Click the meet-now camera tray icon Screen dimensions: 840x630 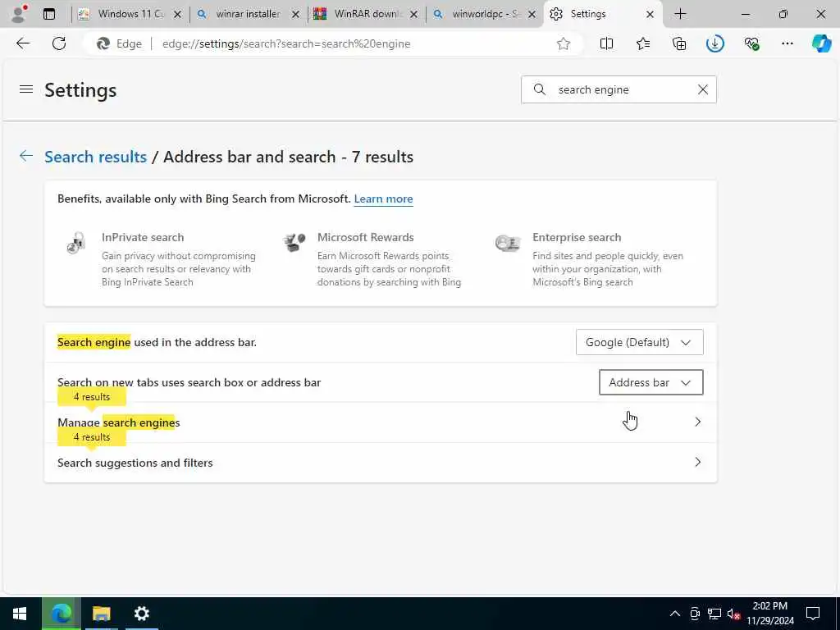(x=695, y=614)
